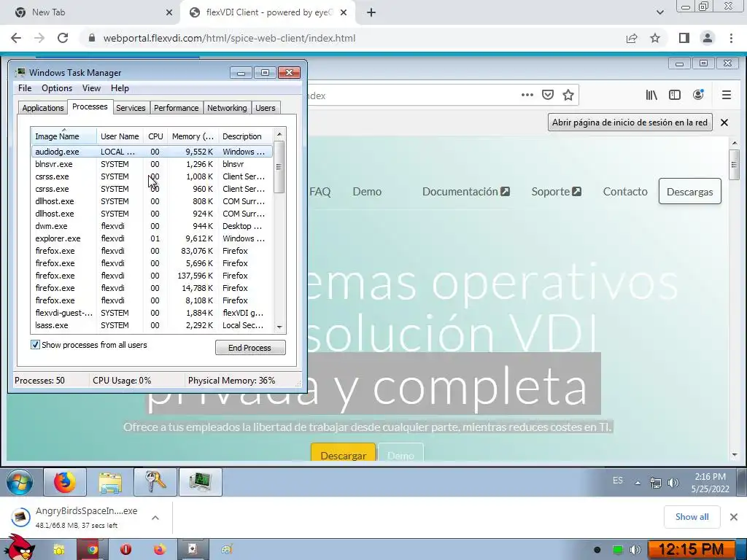Switch to the Performance tab
Screen dimensions: 747x560
click(x=176, y=108)
